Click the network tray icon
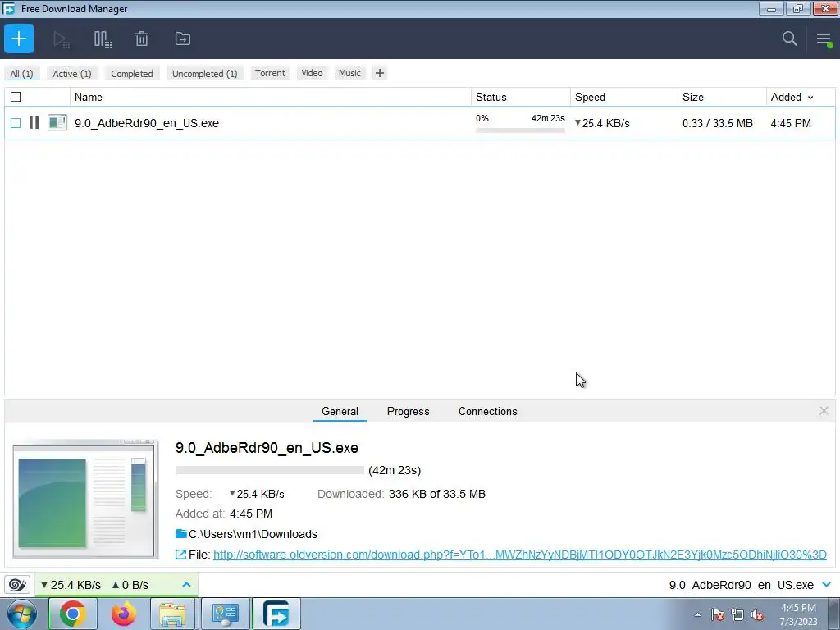This screenshot has width=840, height=630. 737,614
